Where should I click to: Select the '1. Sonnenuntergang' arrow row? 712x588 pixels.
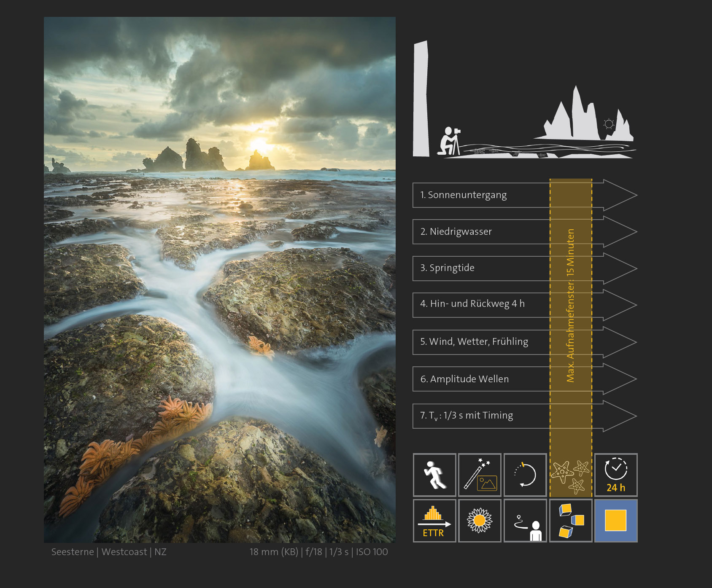pyautogui.click(x=525, y=195)
